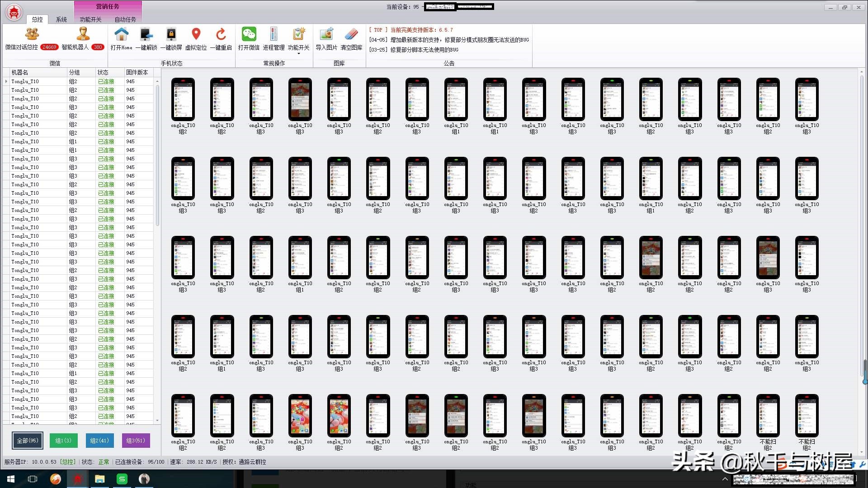Click 打开微信 WeChat icon
Screen dimensions: 868x488
[249, 39]
